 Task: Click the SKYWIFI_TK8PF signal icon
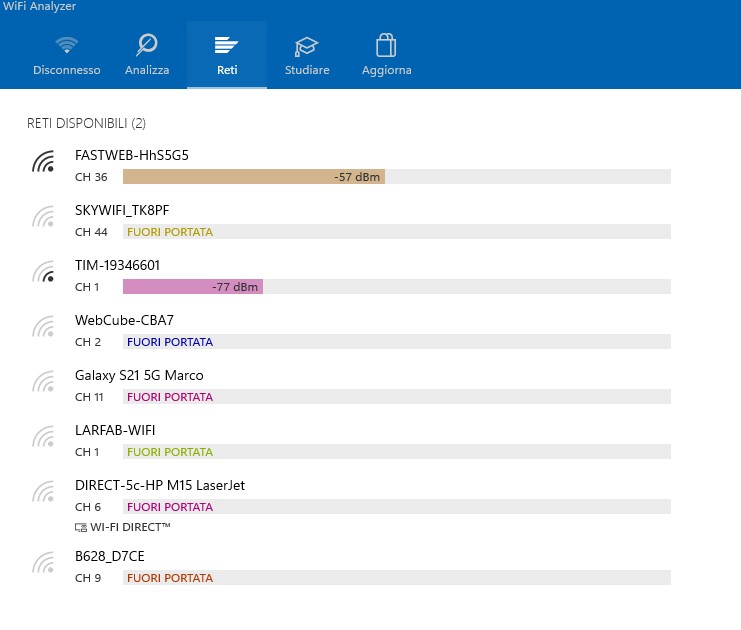[x=43, y=216]
